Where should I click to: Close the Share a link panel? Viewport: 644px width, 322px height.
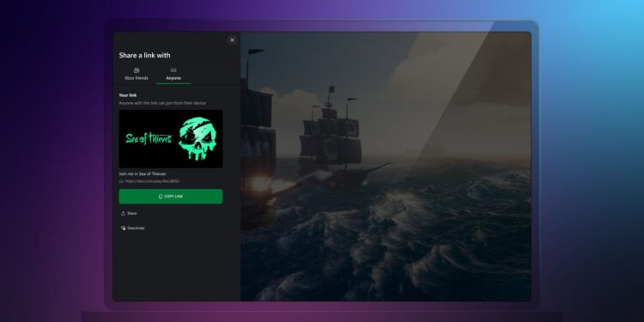click(232, 39)
